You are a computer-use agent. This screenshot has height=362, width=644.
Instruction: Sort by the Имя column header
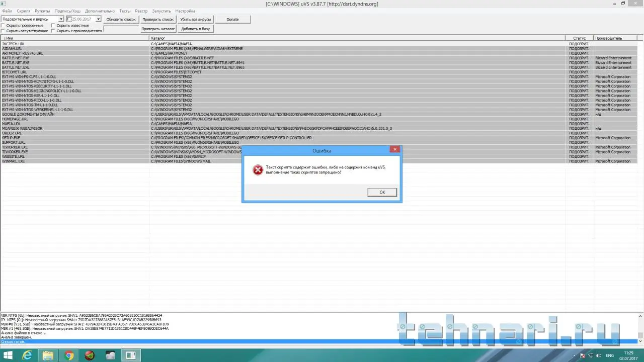(x=74, y=38)
